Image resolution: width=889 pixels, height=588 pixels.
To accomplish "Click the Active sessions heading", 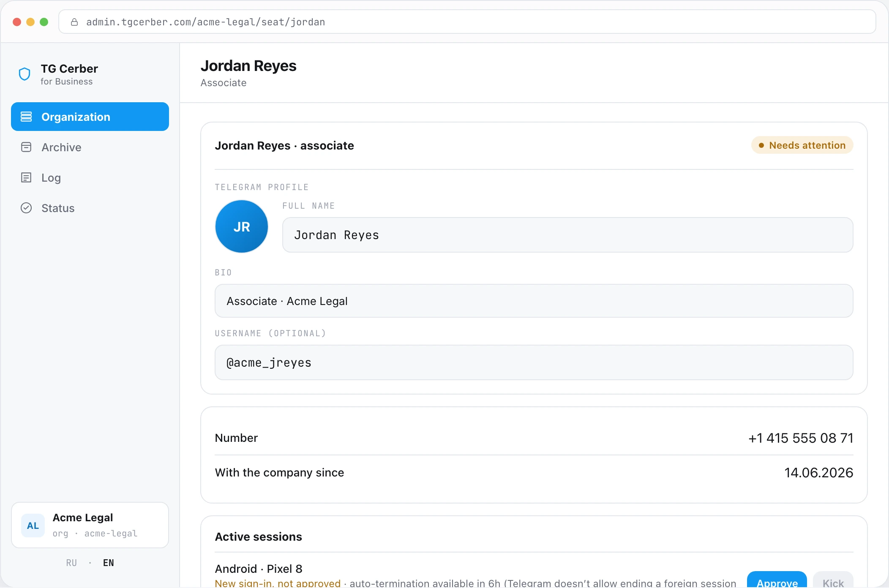I will click(259, 536).
